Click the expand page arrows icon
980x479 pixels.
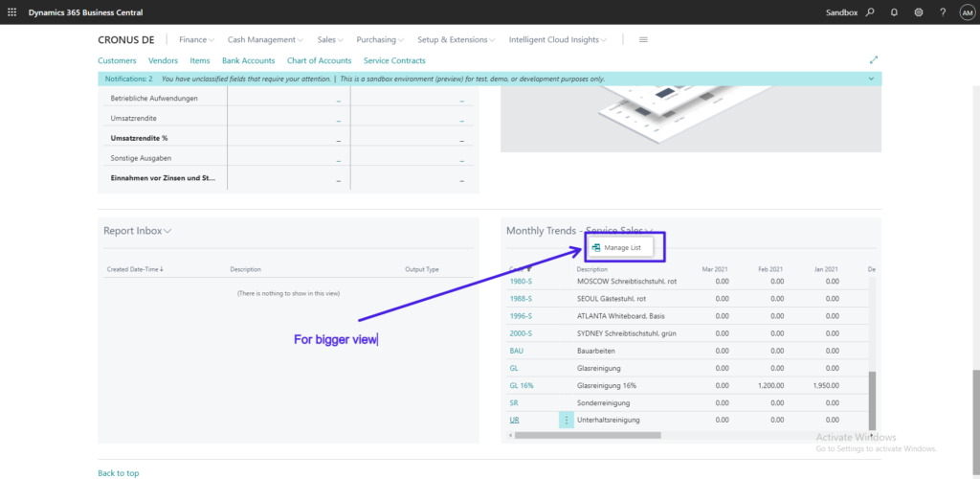tap(872, 60)
